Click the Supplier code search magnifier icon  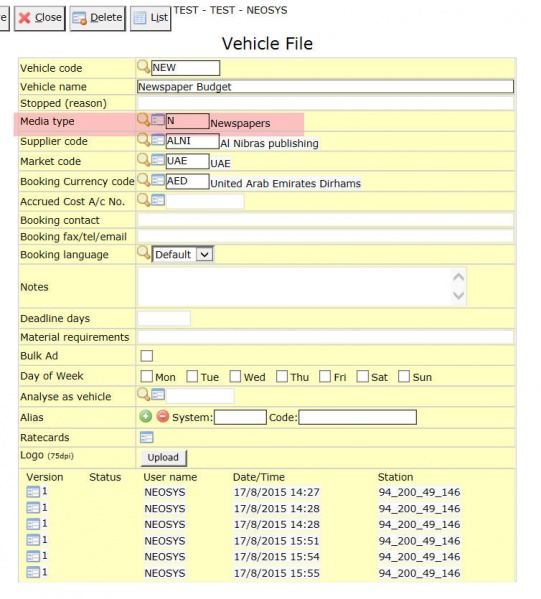pyautogui.click(x=143, y=140)
